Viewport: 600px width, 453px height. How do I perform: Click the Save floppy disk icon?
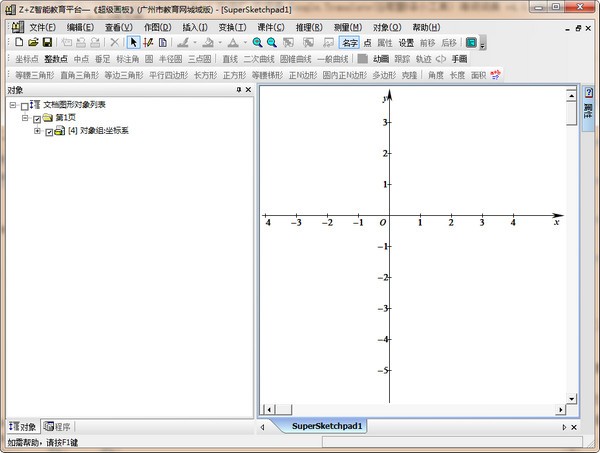point(47,43)
